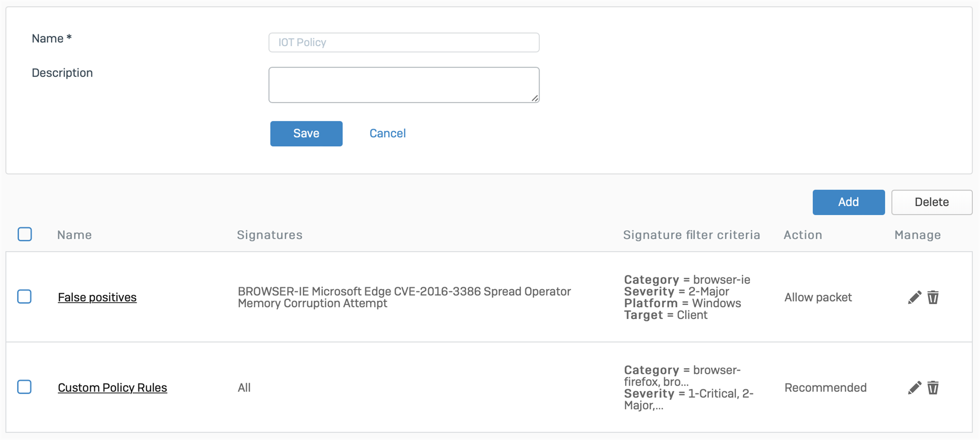Trash the Custom Policy Rules row
Viewport: 980px width, 440px height.
933,388
